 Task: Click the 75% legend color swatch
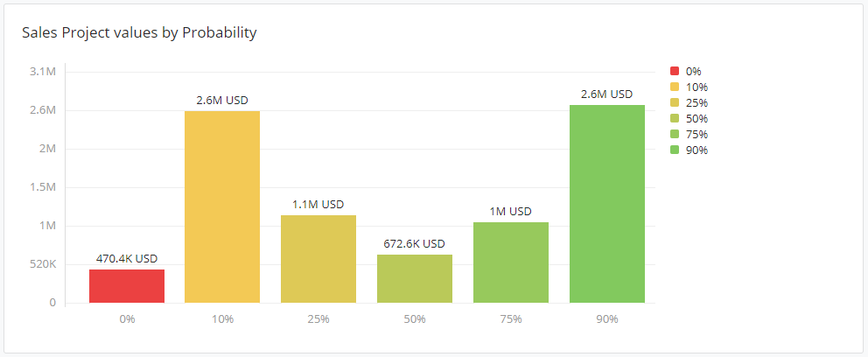pyautogui.click(x=674, y=134)
